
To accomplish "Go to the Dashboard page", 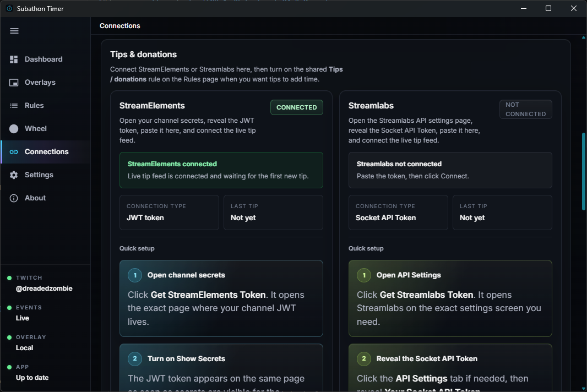I will coord(45,59).
